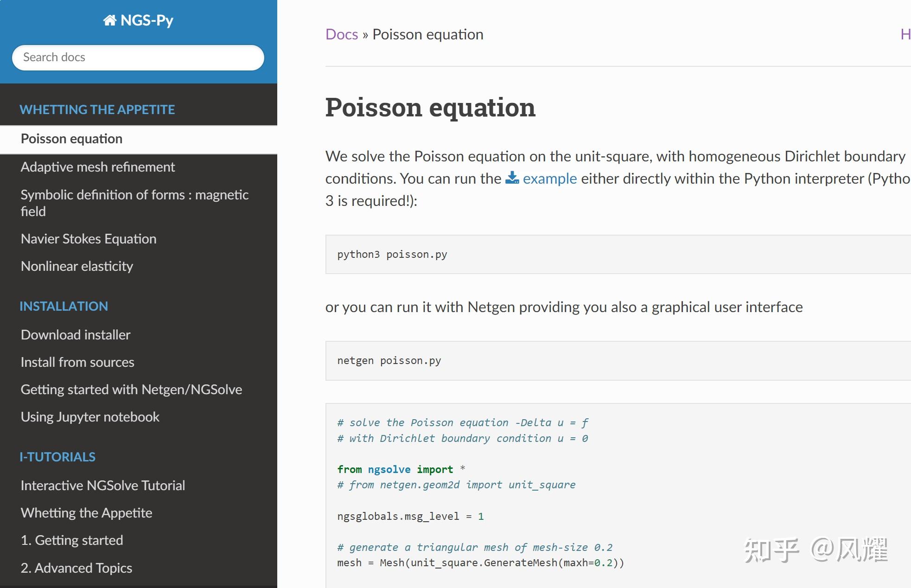
Task: Navigate to Nonlinear elasticity page
Action: coord(77,266)
